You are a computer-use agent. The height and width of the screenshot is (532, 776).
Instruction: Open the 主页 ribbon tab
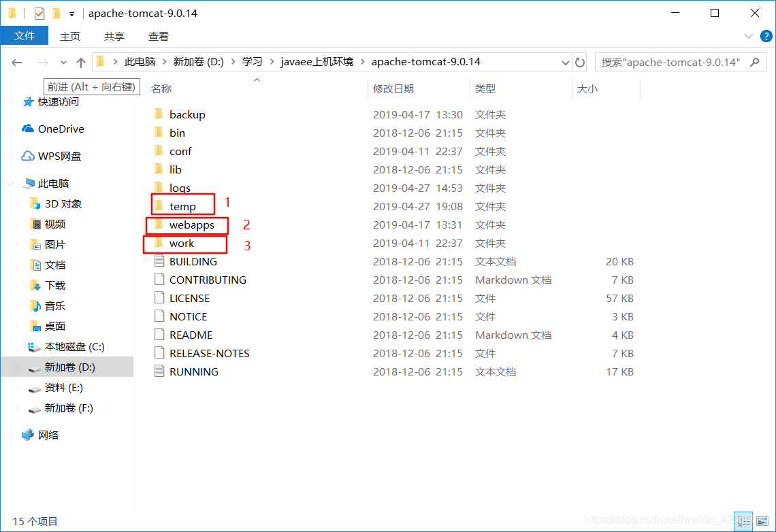70,36
